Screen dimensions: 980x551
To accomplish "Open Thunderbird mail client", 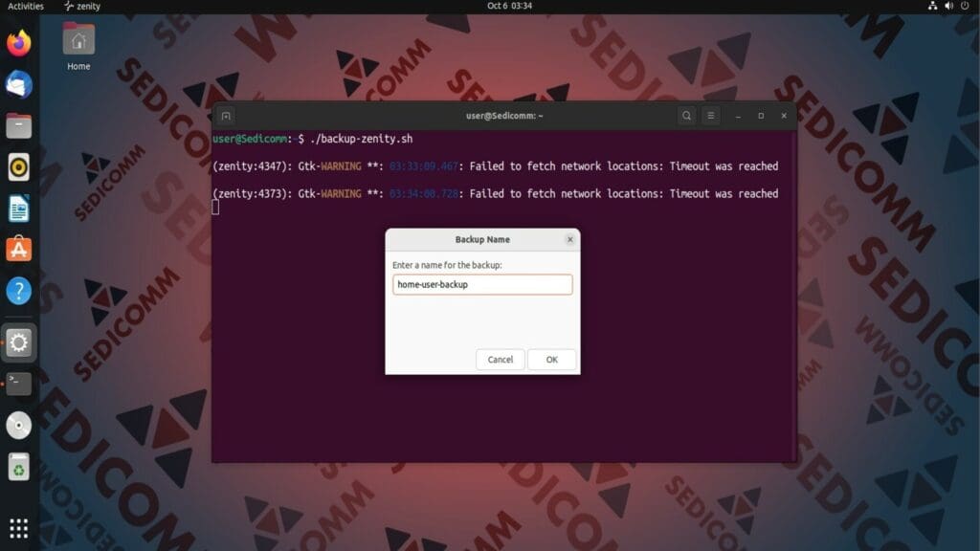I will 18,85.
